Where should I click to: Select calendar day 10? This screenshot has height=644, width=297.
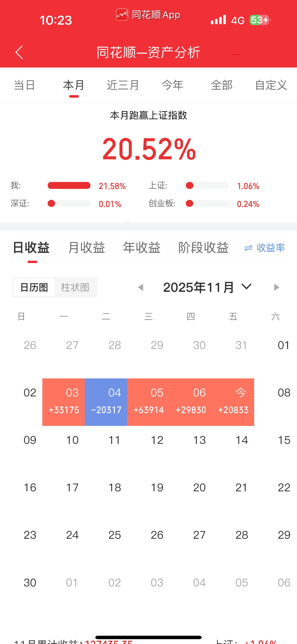click(x=72, y=440)
